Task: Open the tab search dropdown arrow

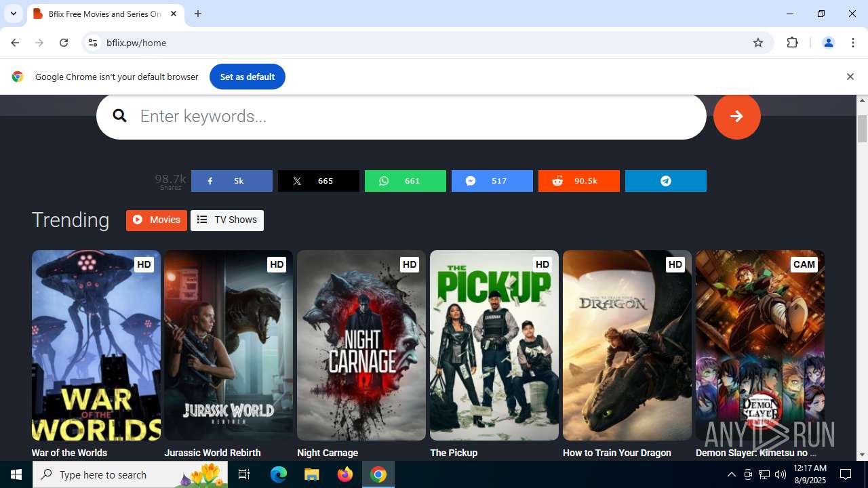Action: [13, 14]
